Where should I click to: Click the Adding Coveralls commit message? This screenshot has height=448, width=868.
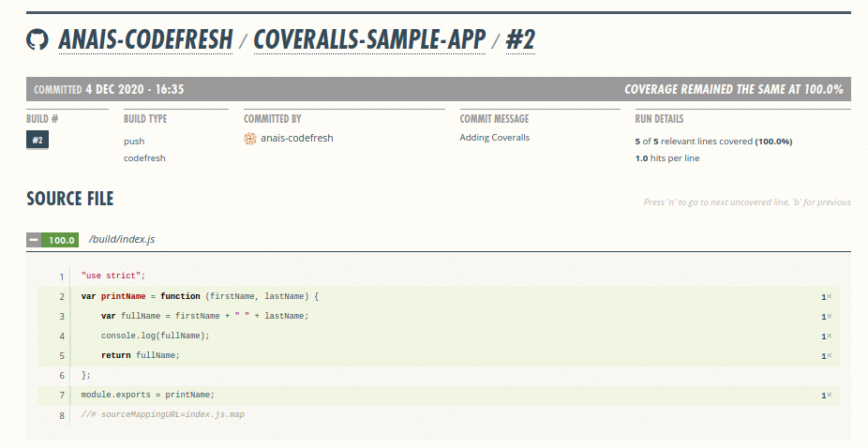tap(494, 138)
